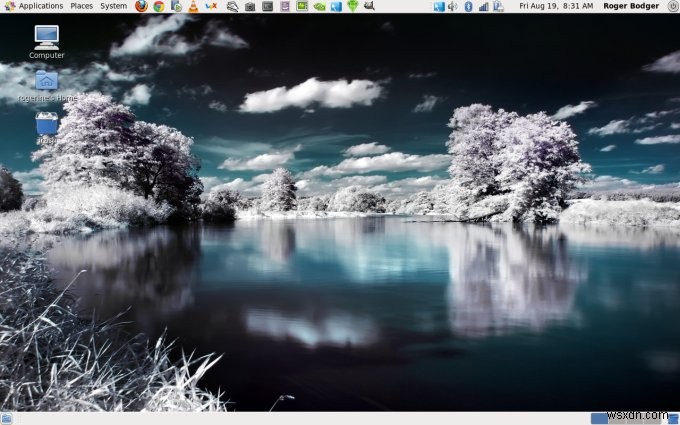This screenshot has width=680, height=425.
Task: Open VLC media player launcher
Action: 193,6
